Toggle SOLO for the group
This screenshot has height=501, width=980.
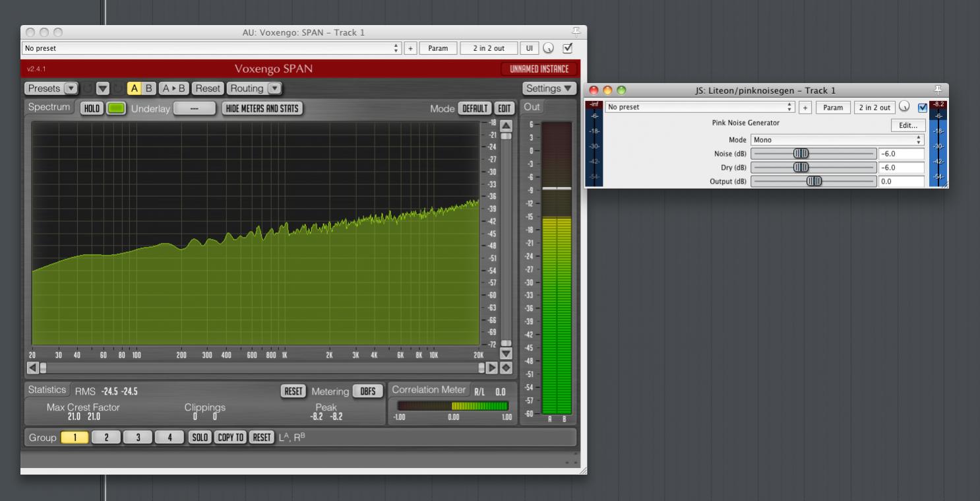click(199, 437)
